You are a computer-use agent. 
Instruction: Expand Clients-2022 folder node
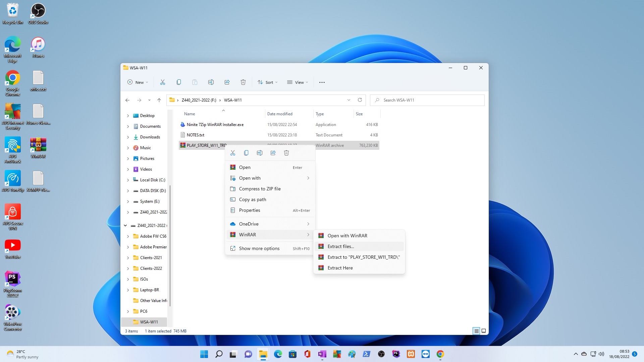tap(128, 268)
